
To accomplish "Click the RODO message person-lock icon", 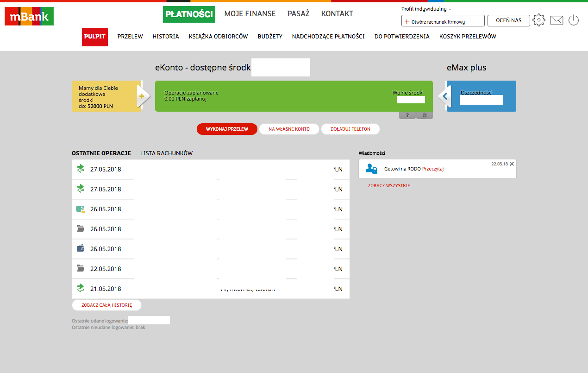I will (x=371, y=169).
